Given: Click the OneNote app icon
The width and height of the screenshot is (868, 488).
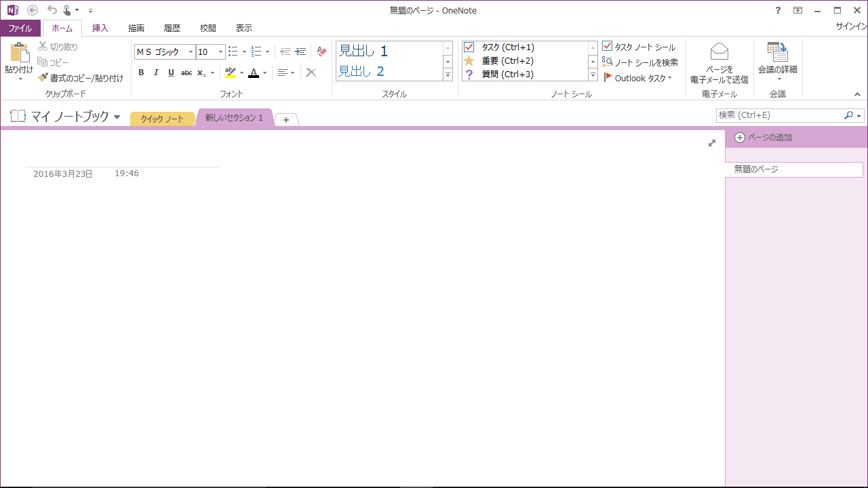Looking at the screenshot, I should [12, 10].
